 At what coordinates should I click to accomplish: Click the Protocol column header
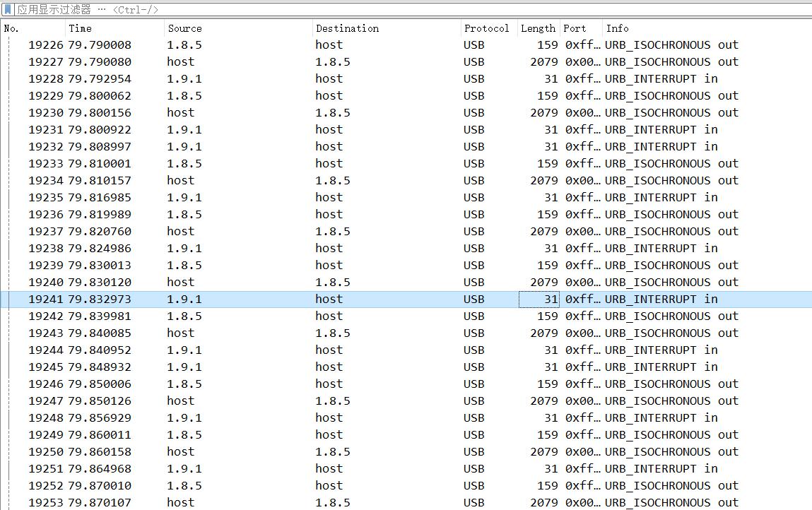click(488, 28)
